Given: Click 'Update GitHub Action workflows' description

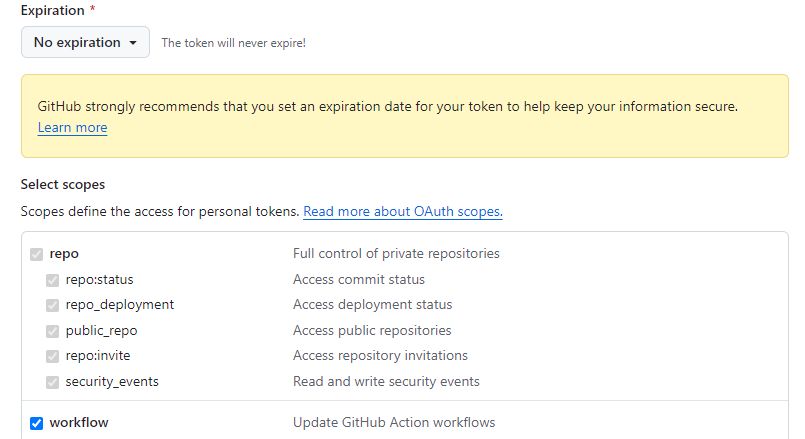Looking at the screenshot, I should click(x=394, y=423).
